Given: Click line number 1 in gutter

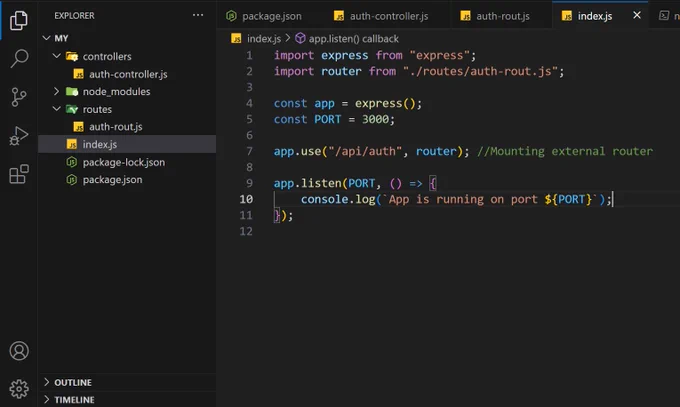Looking at the screenshot, I should 249,56.
